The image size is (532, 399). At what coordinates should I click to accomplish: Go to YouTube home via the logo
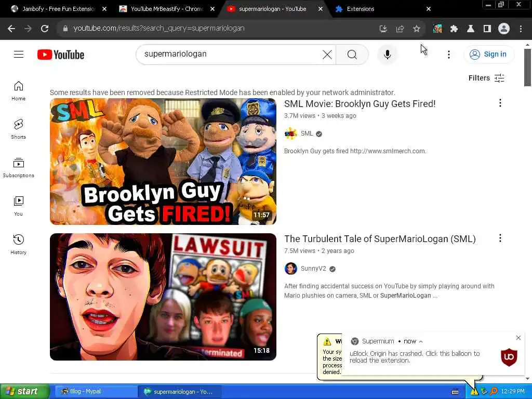tap(61, 55)
